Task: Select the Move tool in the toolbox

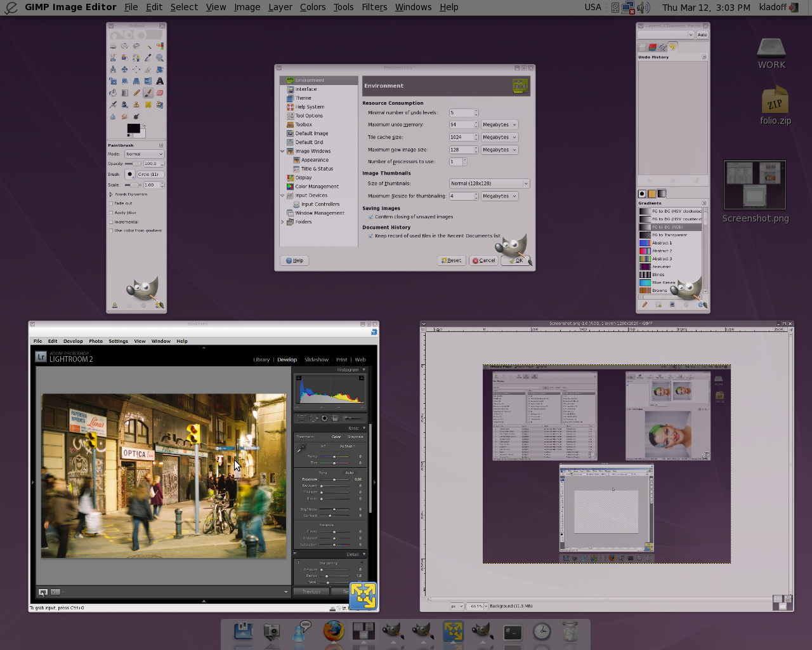Action: 124,69
